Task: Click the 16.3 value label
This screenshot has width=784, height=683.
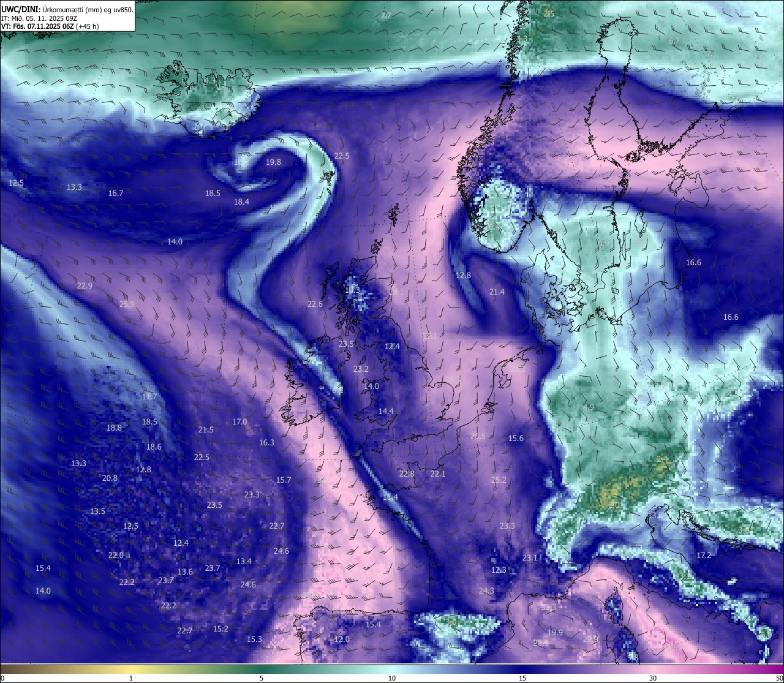Action: [266, 443]
